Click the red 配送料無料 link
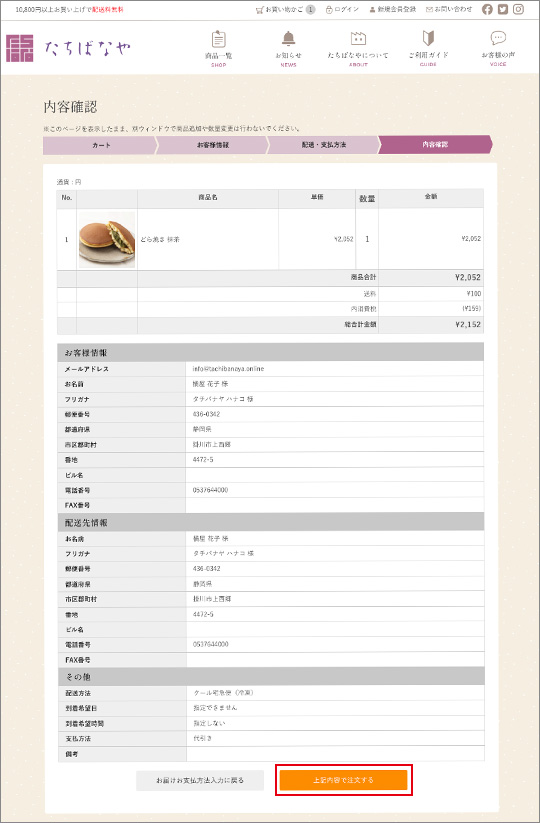The width and height of the screenshot is (540, 823). pos(108,10)
